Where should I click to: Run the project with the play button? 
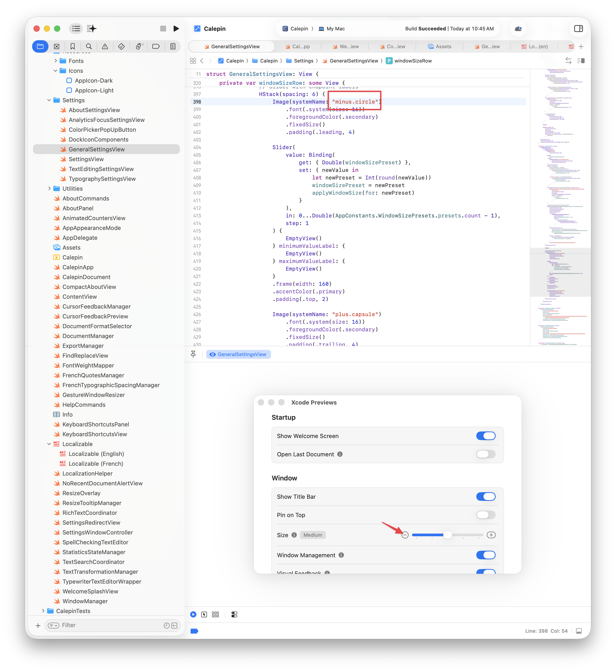(176, 29)
